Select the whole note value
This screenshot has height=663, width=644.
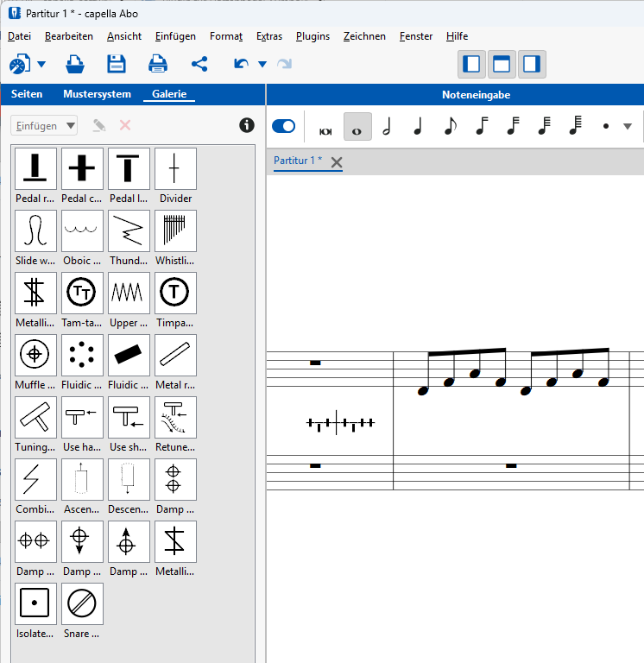click(x=357, y=127)
